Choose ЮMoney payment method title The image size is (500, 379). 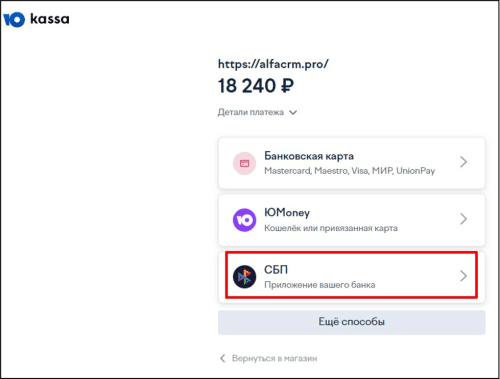tap(287, 213)
